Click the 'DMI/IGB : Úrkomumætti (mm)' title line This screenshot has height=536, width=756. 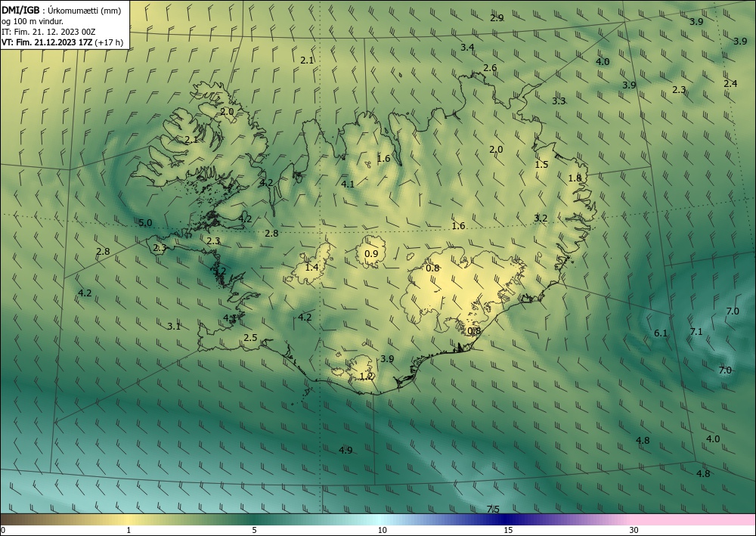click(x=61, y=11)
